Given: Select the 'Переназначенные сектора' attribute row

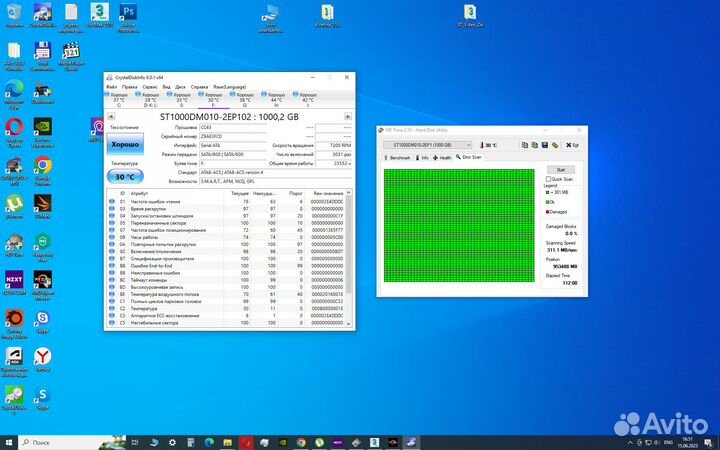Looking at the screenshot, I should pos(227,223).
